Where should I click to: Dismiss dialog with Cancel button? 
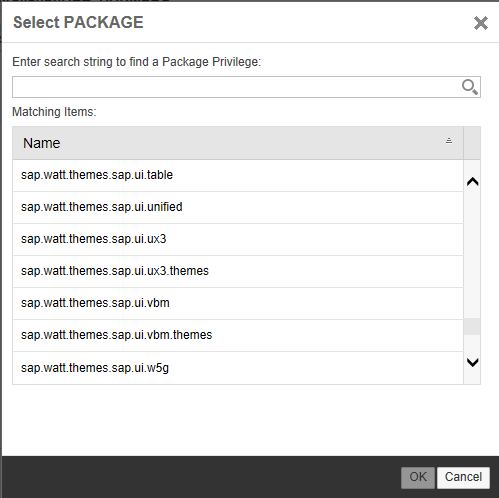(463, 477)
